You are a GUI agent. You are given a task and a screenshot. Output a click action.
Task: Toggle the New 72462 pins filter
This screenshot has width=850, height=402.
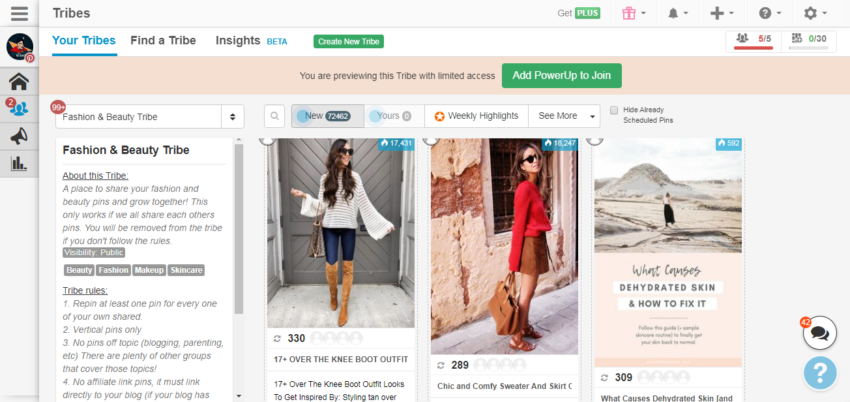[x=327, y=116]
